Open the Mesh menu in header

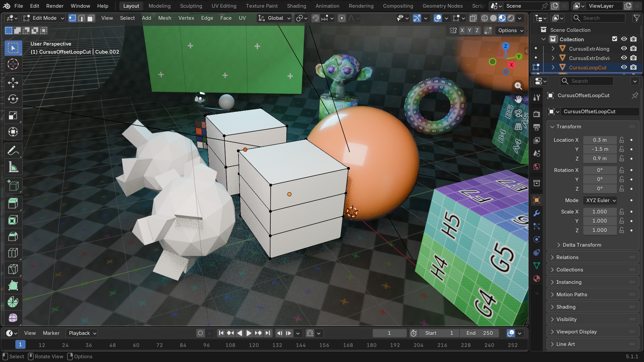pos(165,18)
